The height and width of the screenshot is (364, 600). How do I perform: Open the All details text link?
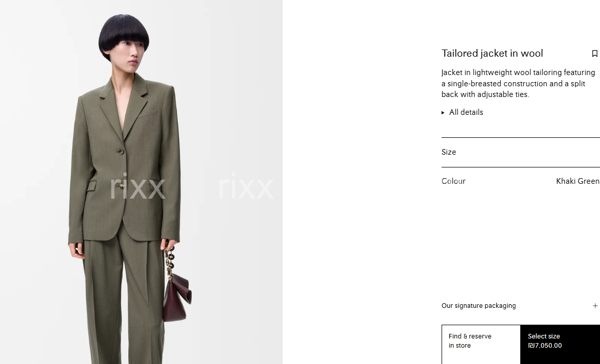(466, 112)
